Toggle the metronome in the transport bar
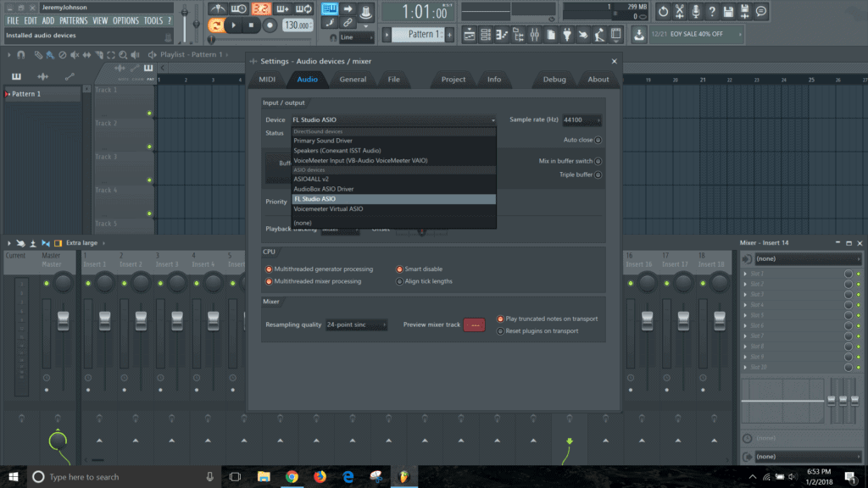 tap(218, 8)
